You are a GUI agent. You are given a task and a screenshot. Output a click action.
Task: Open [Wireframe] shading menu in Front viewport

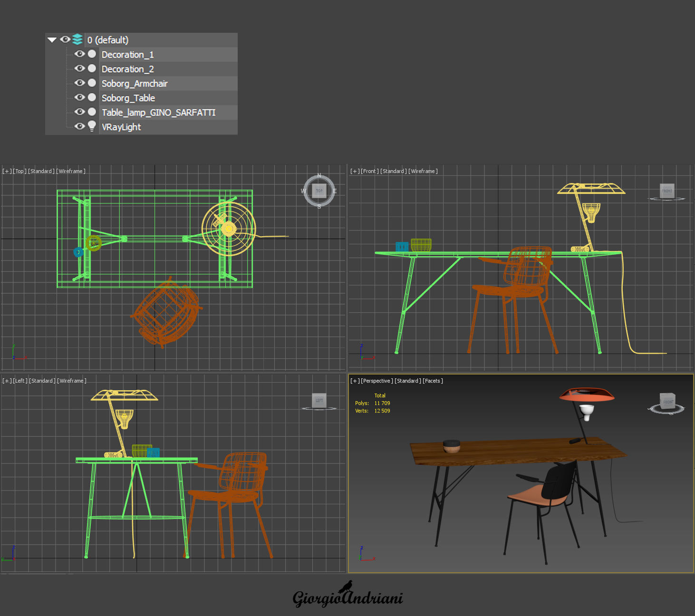pyautogui.click(x=423, y=171)
